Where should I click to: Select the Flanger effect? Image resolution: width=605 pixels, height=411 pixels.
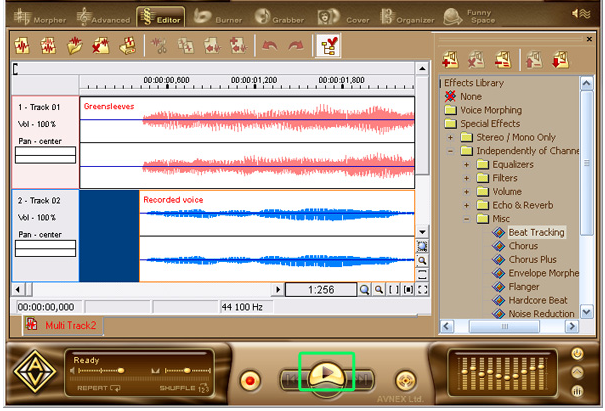(x=524, y=287)
